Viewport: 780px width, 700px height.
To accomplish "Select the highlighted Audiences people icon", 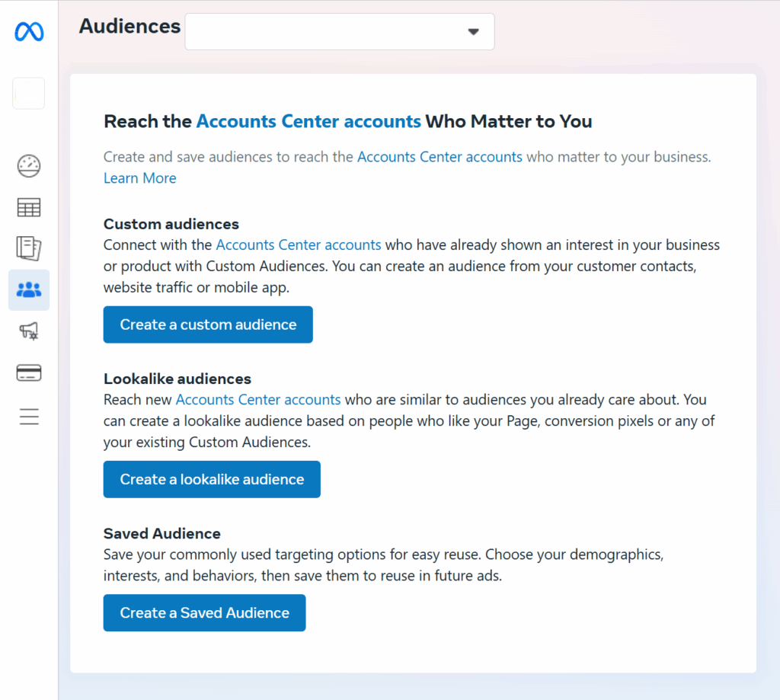I will pos(28,289).
